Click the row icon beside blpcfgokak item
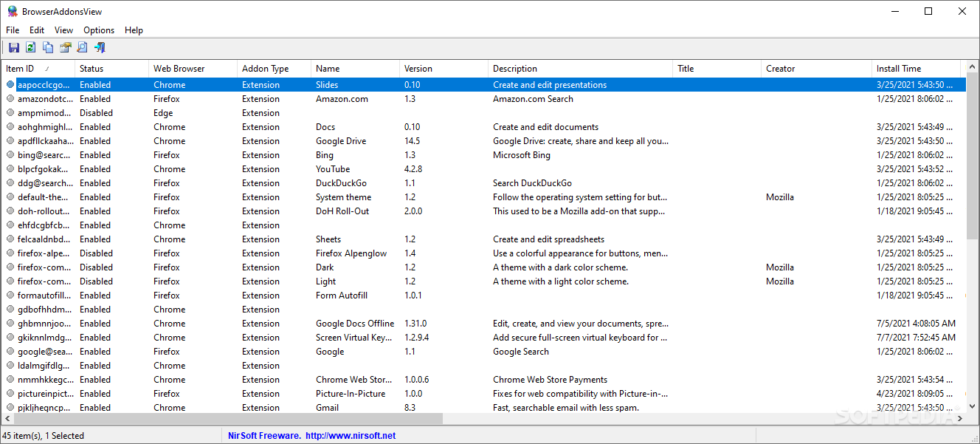Image resolution: width=980 pixels, height=444 pixels. [10, 169]
